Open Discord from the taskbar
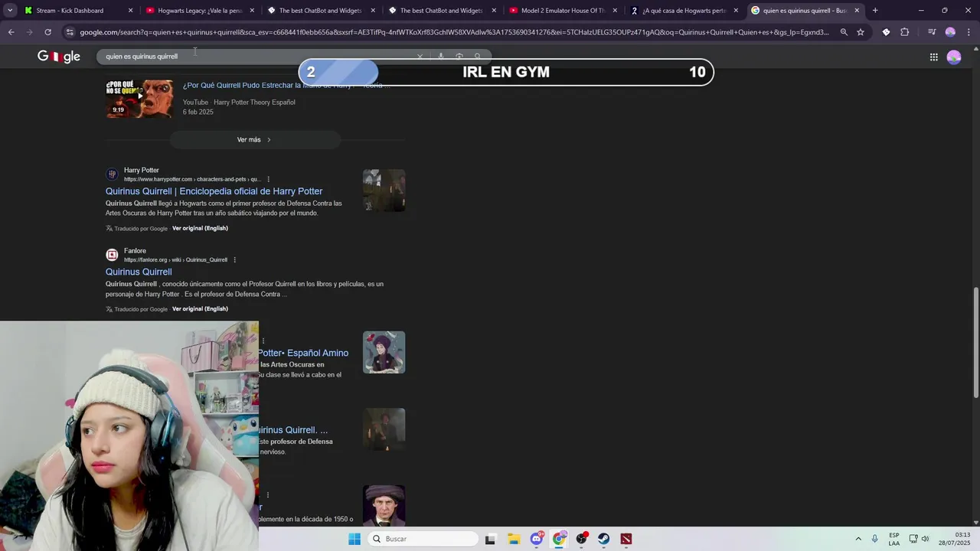The height and width of the screenshot is (551, 980). tap(537, 539)
